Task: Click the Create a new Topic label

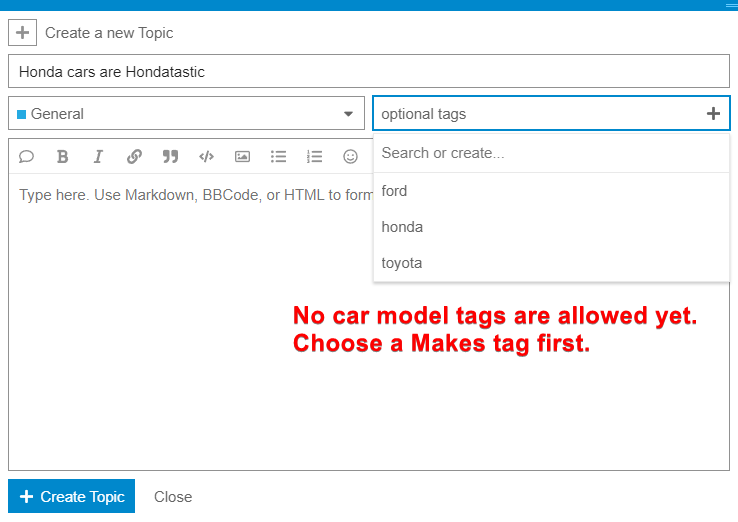Action: point(109,33)
